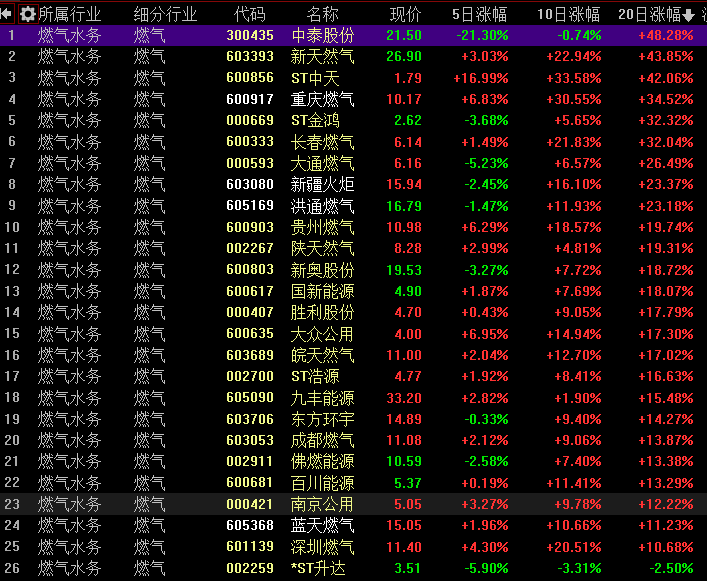Pick 贵州燃气 stock name
This screenshot has width=707, height=581.
323,227
